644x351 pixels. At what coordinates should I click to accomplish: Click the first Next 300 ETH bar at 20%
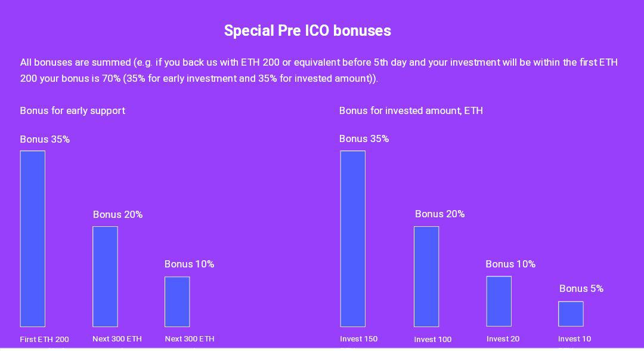click(105, 276)
